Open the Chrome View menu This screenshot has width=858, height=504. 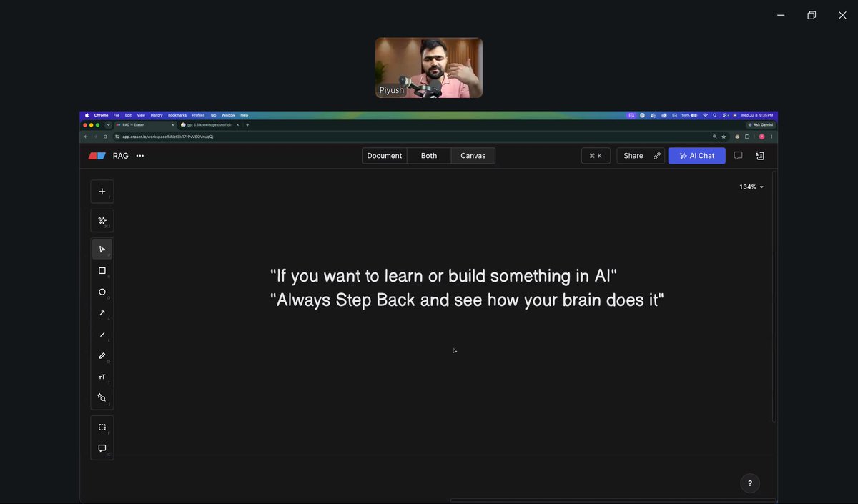pos(141,115)
